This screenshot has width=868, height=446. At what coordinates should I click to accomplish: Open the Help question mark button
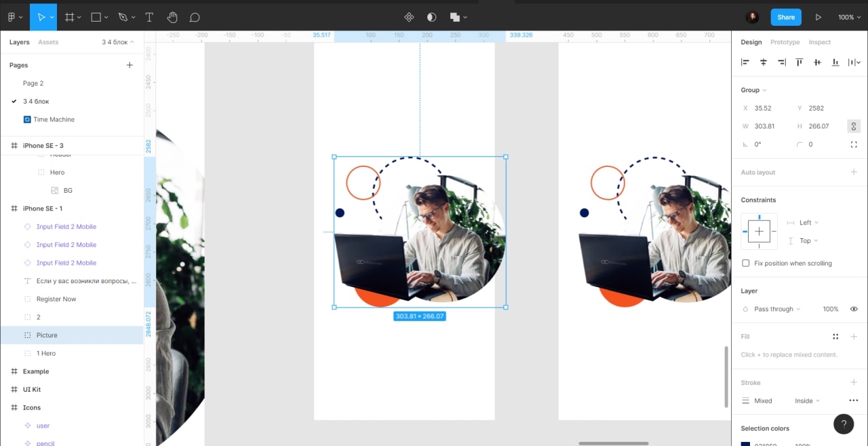click(x=844, y=424)
